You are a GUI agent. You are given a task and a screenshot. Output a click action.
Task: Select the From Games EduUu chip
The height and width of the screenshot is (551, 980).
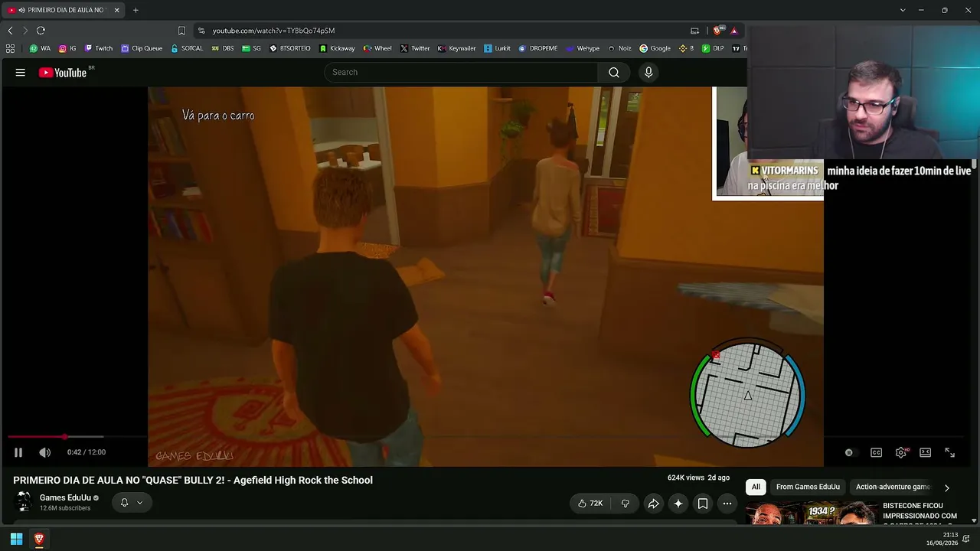(x=808, y=487)
